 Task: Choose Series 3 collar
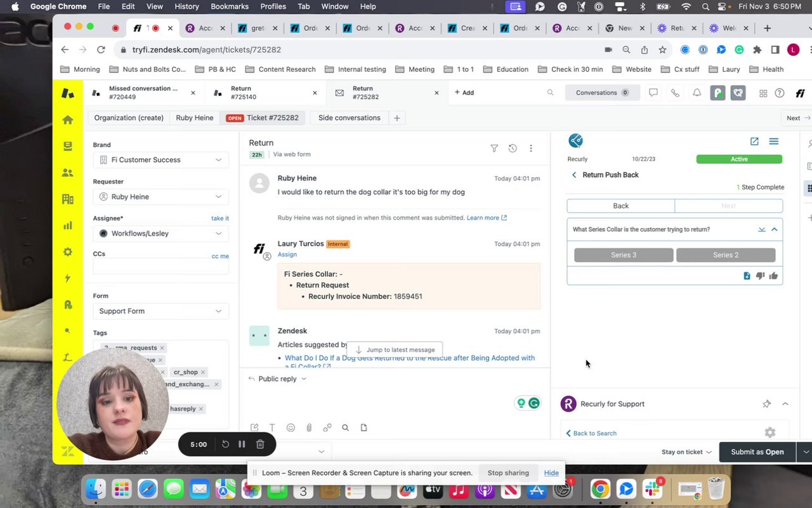click(x=624, y=255)
